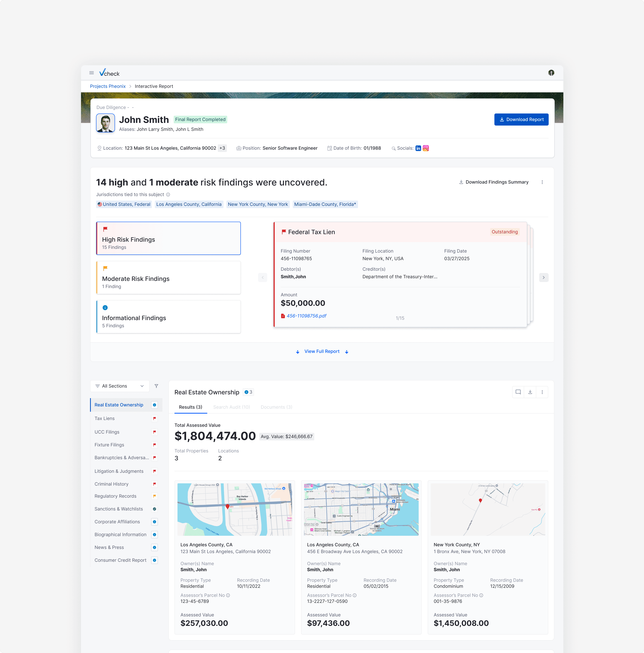Select the Moderate Risk Findings card
Screen dimensions: 644x653
(168, 278)
